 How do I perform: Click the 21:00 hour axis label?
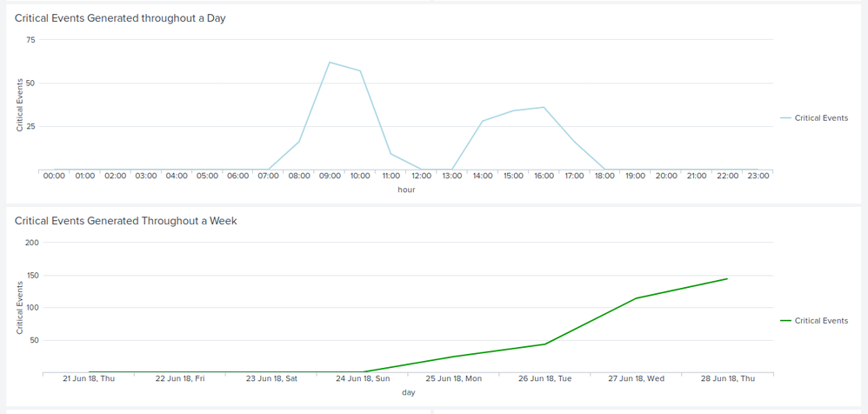point(697,176)
